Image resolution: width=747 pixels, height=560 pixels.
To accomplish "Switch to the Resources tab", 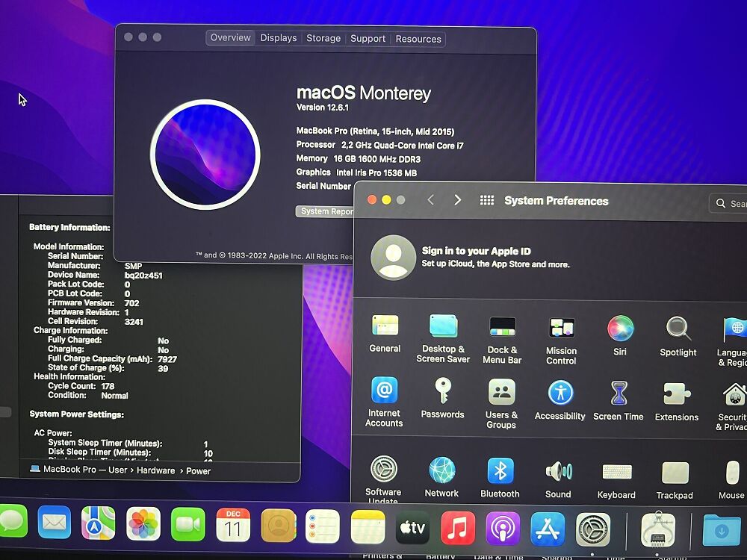I will (x=418, y=39).
